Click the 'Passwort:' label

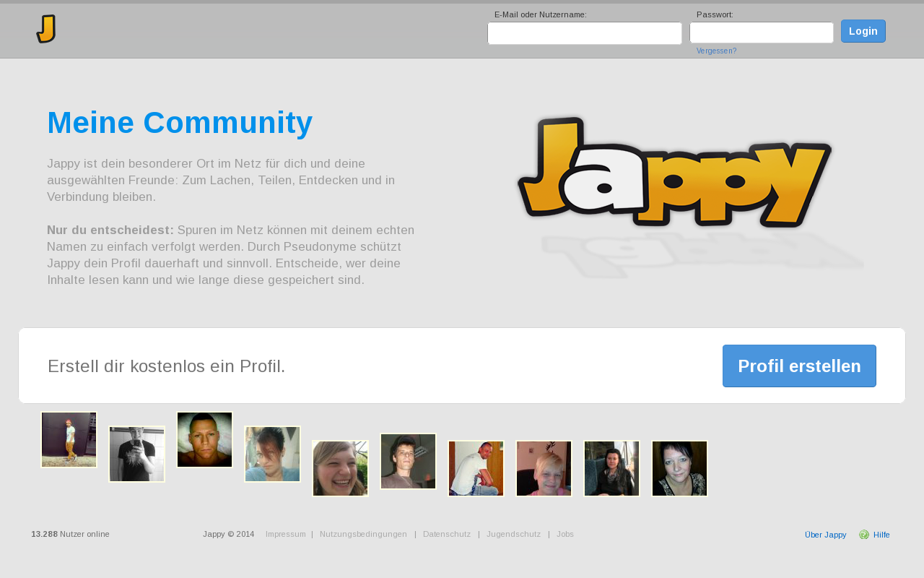[x=715, y=14]
